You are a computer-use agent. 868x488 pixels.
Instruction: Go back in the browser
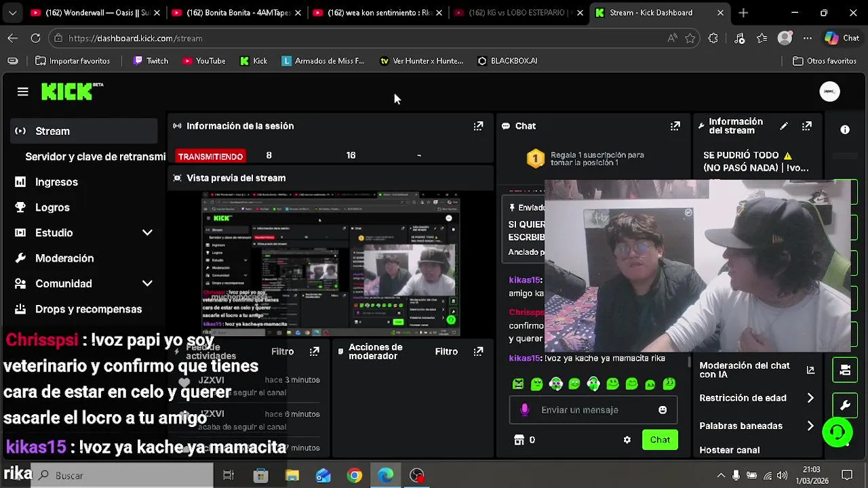(x=12, y=38)
